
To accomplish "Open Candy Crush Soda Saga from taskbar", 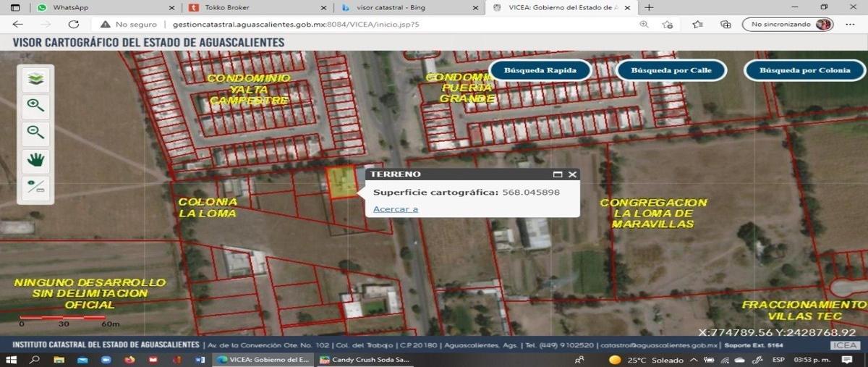I will tap(365, 360).
